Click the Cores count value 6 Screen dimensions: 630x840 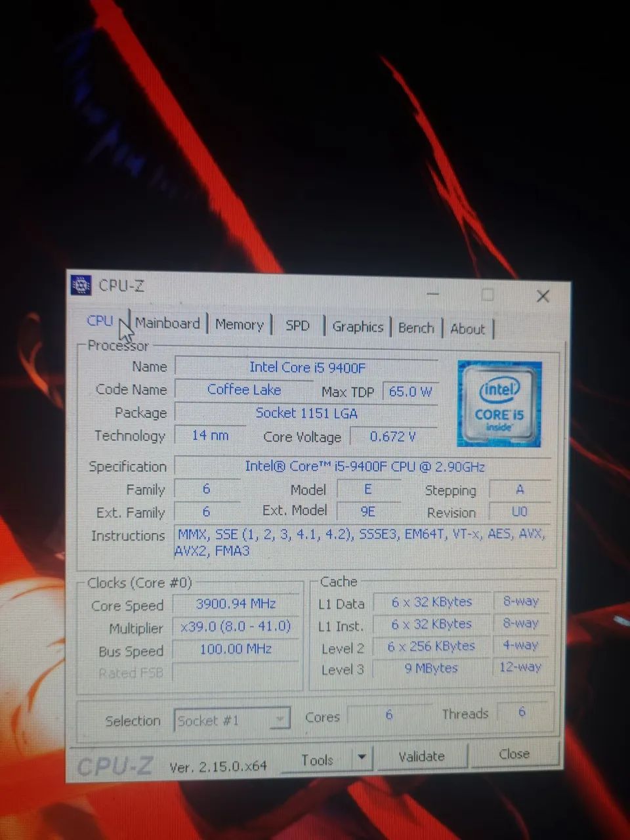click(x=389, y=714)
